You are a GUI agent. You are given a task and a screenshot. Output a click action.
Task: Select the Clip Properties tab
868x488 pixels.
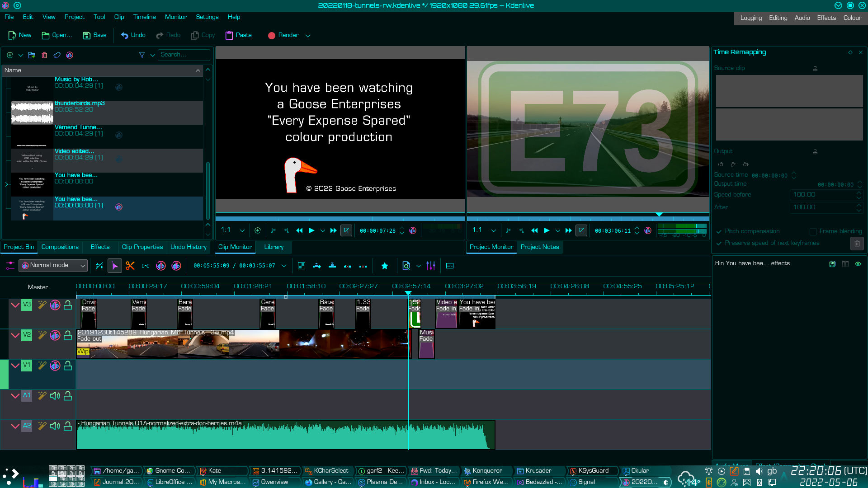(x=142, y=247)
